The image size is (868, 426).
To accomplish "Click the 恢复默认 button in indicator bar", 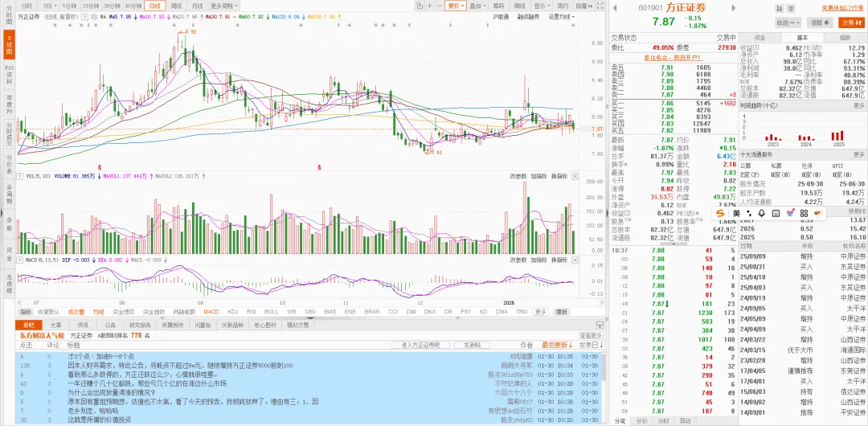I will tap(48, 312).
